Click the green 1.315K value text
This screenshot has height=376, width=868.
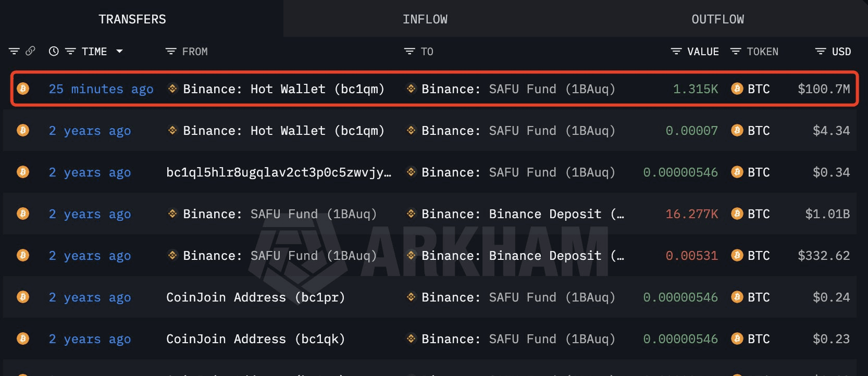pyautogui.click(x=696, y=89)
